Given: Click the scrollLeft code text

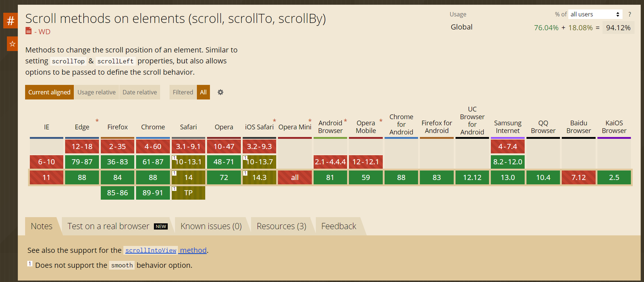Looking at the screenshot, I should (115, 61).
